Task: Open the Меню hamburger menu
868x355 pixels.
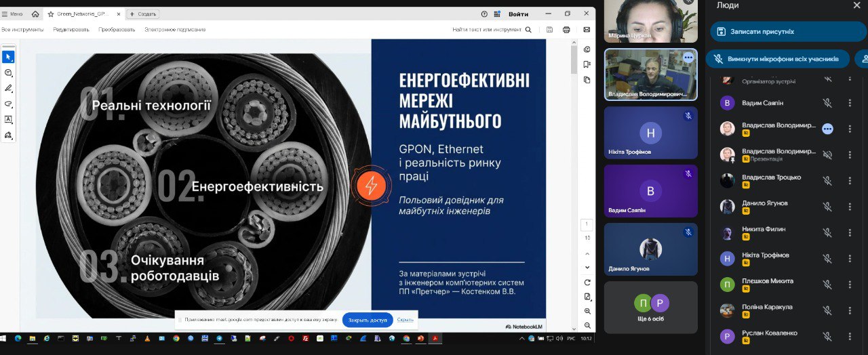Action: 12,14
